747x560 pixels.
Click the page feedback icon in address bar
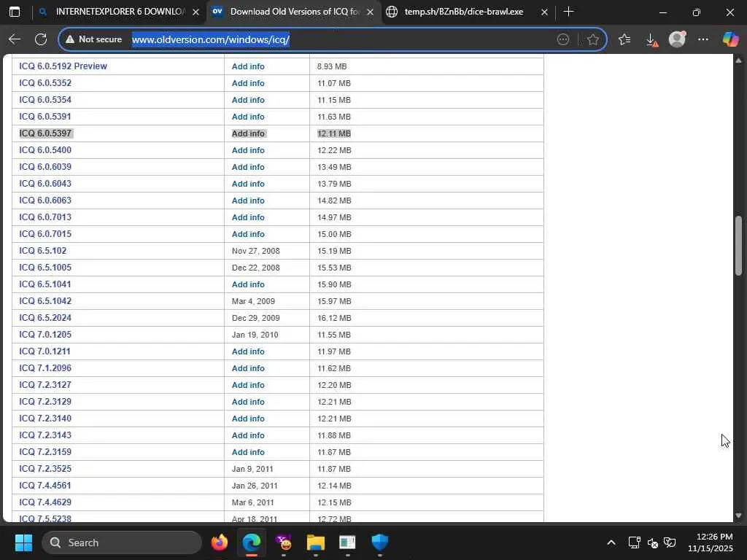(x=563, y=39)
